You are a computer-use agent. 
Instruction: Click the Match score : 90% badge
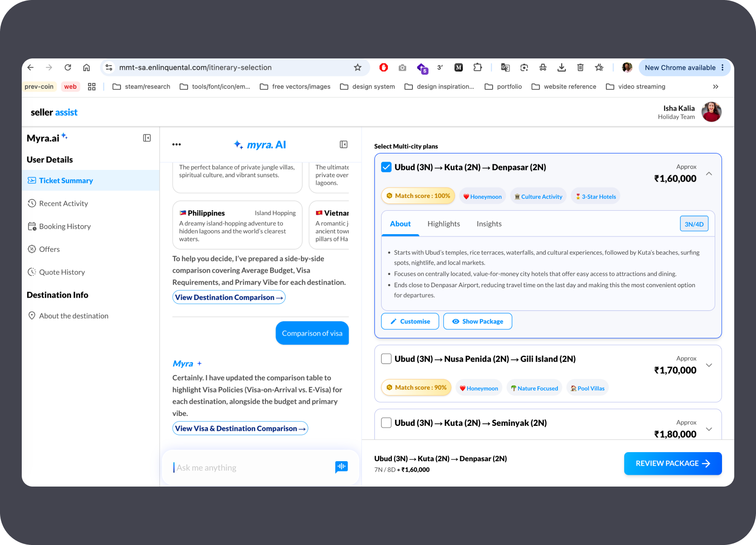tap(416, 387)
